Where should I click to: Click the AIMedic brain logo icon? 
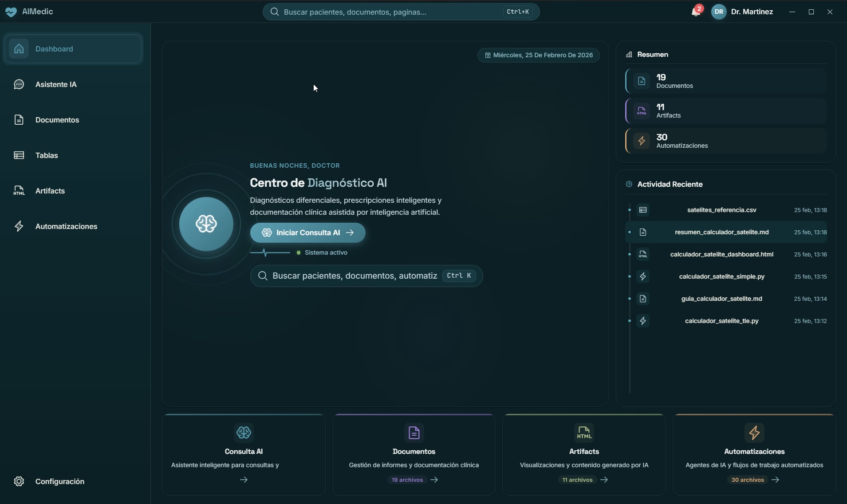point(11,12)
